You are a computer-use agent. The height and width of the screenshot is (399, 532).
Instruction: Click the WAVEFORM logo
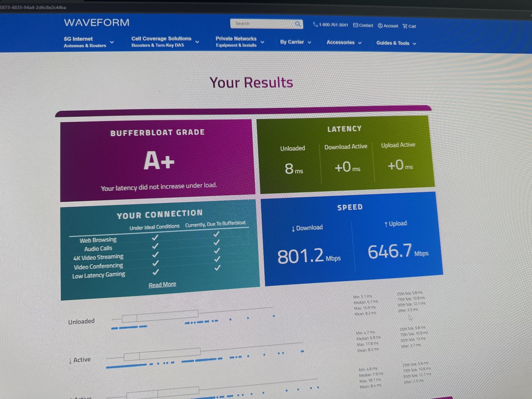[96, 22]
